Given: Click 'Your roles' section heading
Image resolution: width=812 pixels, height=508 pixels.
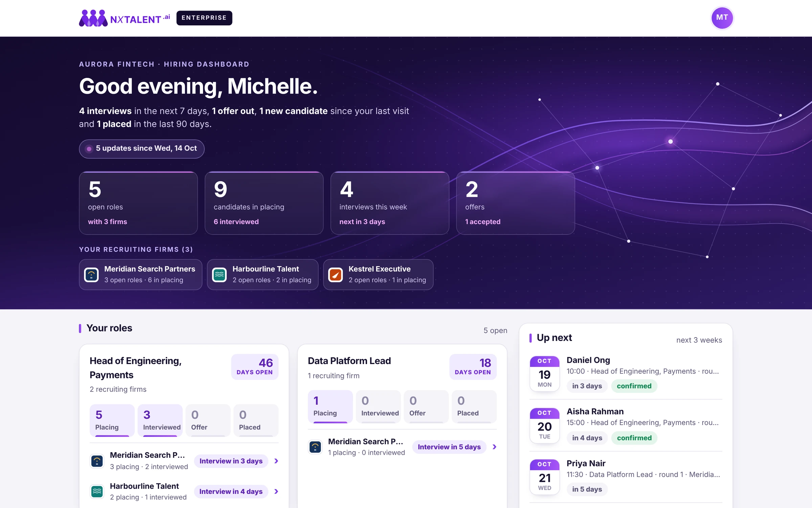Looking at the screenshot, I should tap(109, 328).
